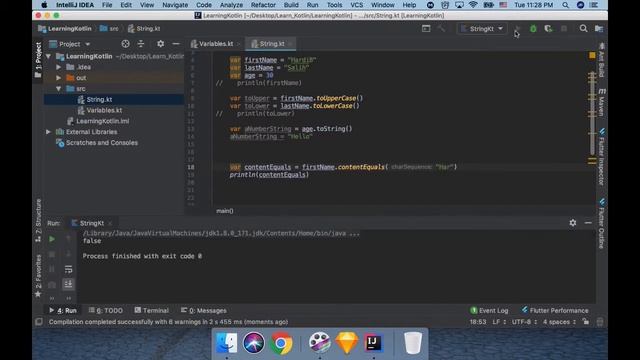
Task: Toggle the 1: Project side tool window
Action: (38, 60)
